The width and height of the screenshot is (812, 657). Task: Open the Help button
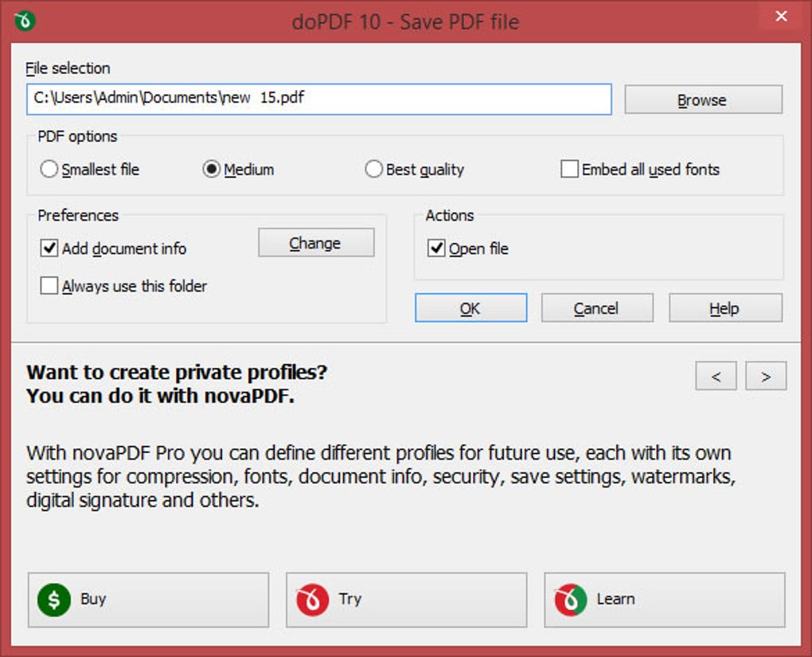pos(725,307)
